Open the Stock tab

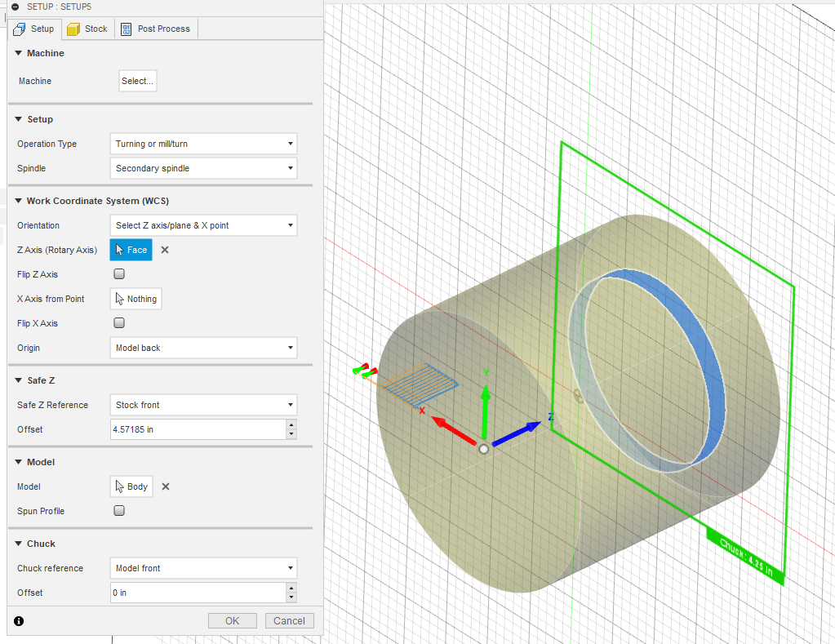tap(88, 29)
